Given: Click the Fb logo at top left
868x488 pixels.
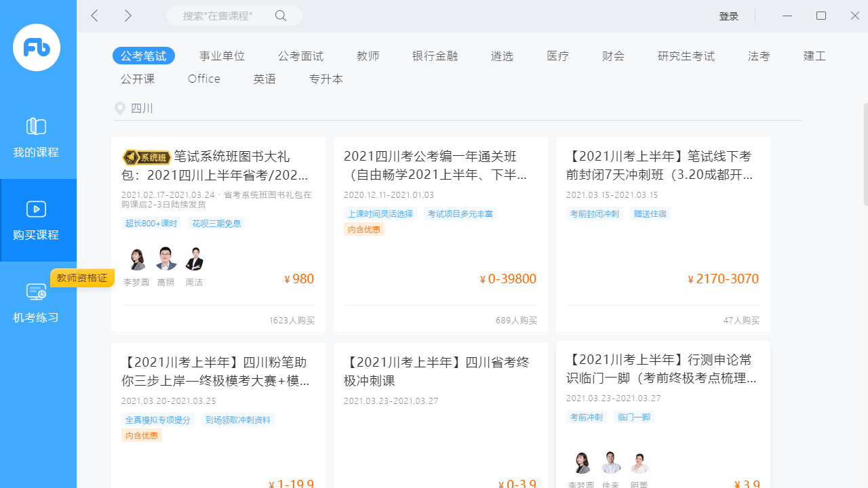Looking at the screenshot, I should click(x=36, y=47).
